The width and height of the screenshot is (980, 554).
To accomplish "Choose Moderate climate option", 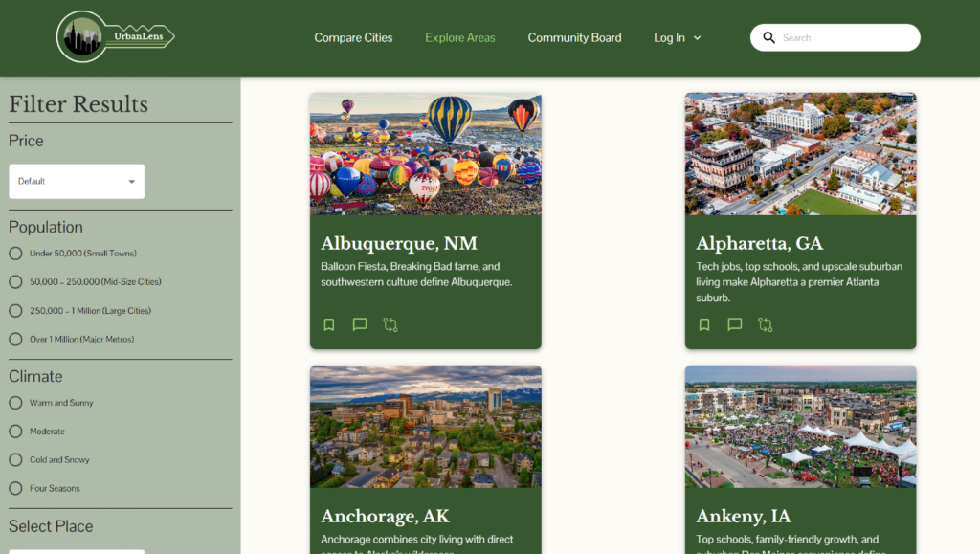I will click(15, 432).
